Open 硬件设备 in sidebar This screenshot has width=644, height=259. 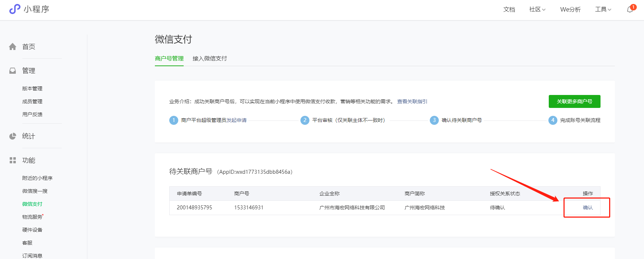click(32, 230)
